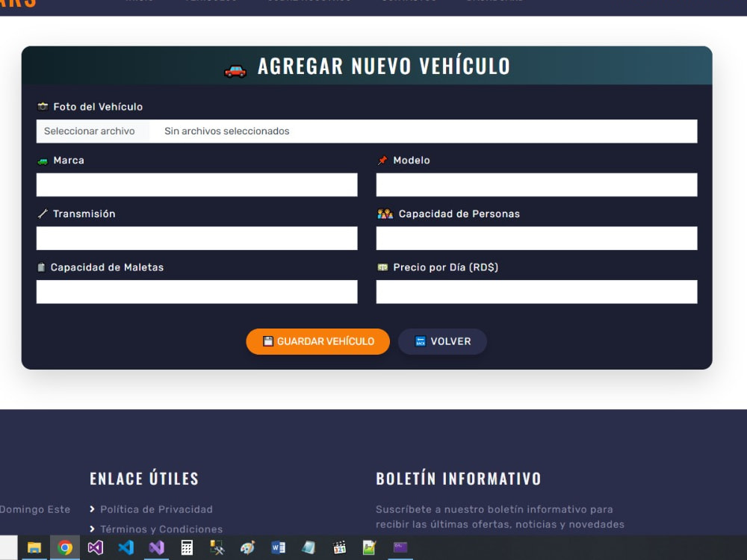Viewport: 747px width, 560px height.
Task: Open the notepad icon next to Word
Action: (309, 547)
